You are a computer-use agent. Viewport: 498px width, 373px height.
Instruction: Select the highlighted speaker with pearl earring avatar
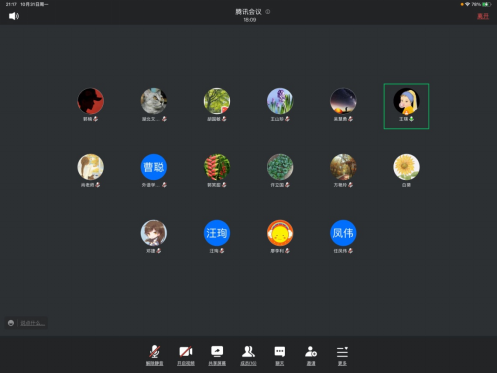(x=406, y=106)
